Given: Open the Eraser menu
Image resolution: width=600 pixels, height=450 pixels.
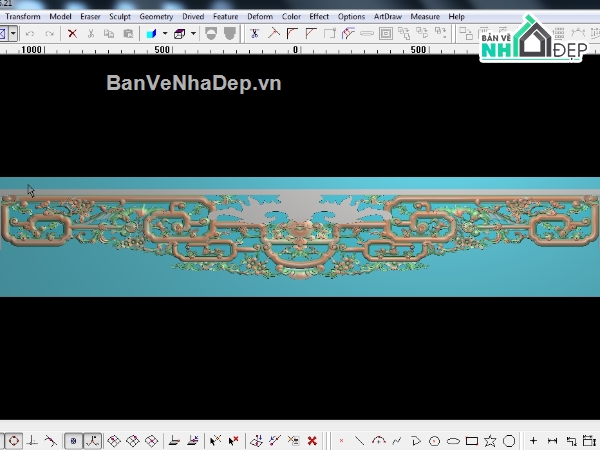Looking at the screenshot, I should point(90,16).
